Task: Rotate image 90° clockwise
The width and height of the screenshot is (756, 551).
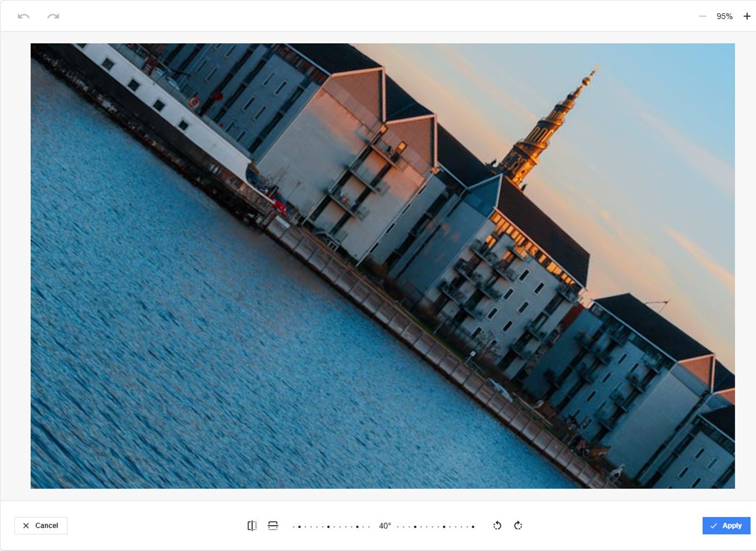Action: pyautogui.click(x=518, y=526)
